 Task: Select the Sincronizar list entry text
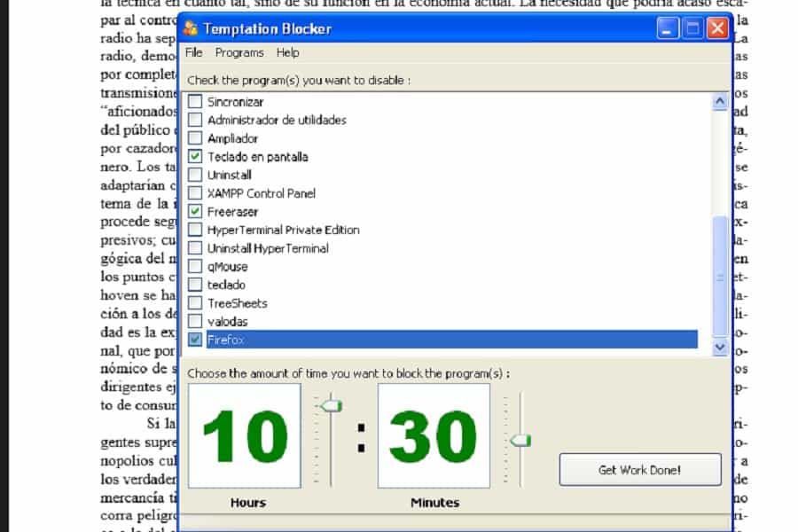(x=236, y=102)
